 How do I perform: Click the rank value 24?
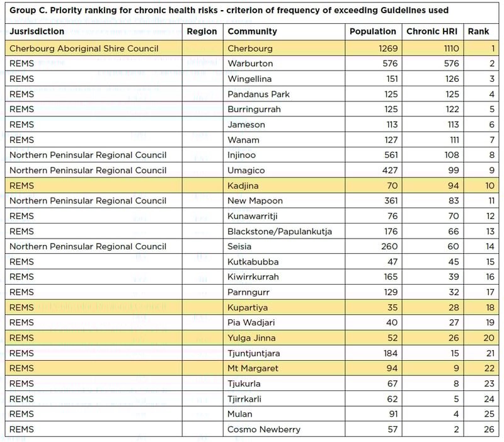coord(490,399)
